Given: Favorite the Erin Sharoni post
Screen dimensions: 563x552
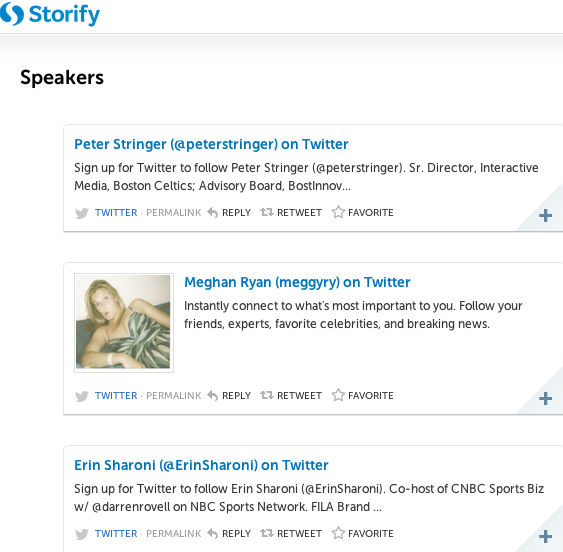Looking at the screenshot, I should tap(362, 533).
